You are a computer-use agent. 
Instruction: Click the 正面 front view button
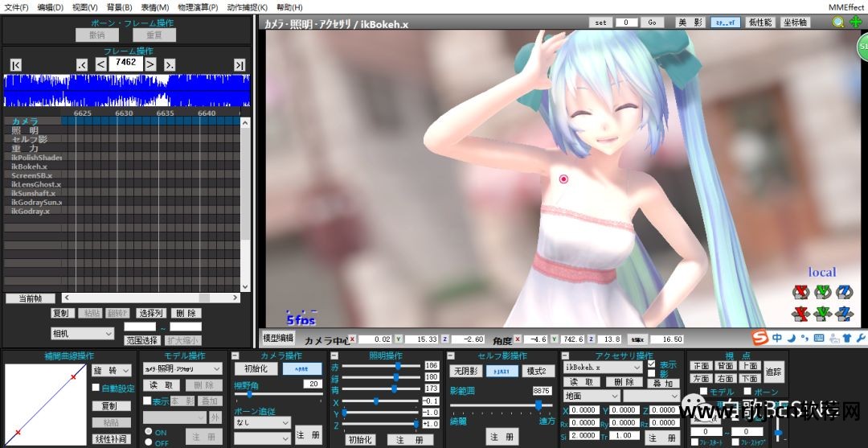tap(702, 366)
